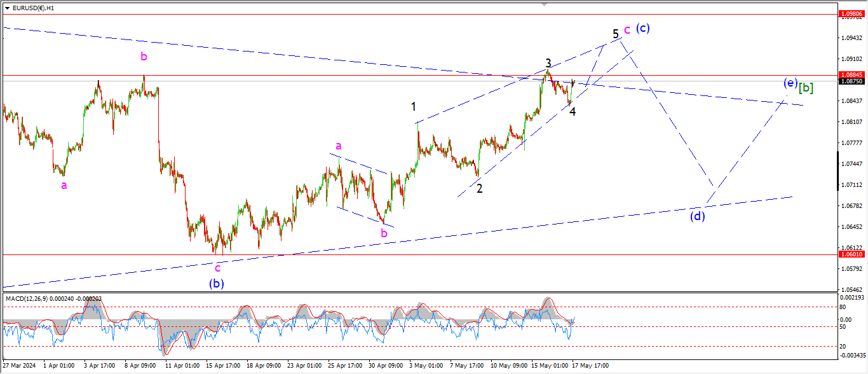Select the red 1.09806 price tag
This screenshot has width=868, height=374.
tap(851, 13)
